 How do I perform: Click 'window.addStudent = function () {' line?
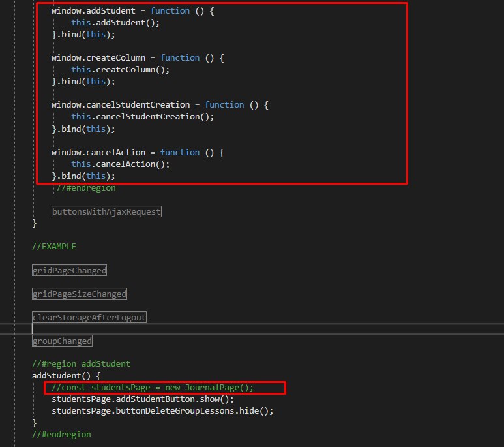tap(133, 11)
